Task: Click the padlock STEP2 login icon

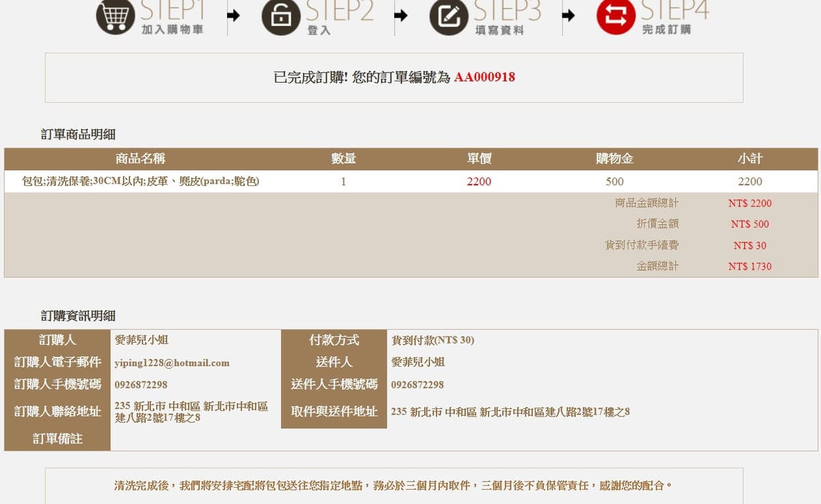Action: (281, 16)
